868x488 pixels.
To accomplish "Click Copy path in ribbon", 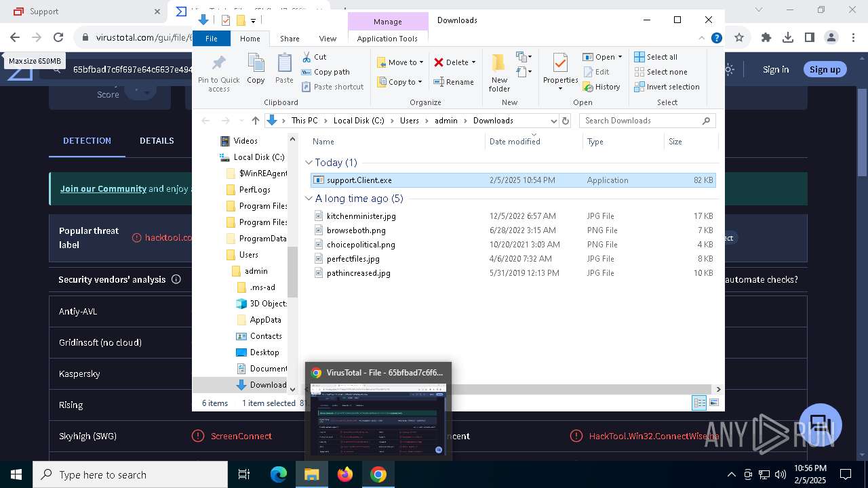I will click(x=325, y=72).
